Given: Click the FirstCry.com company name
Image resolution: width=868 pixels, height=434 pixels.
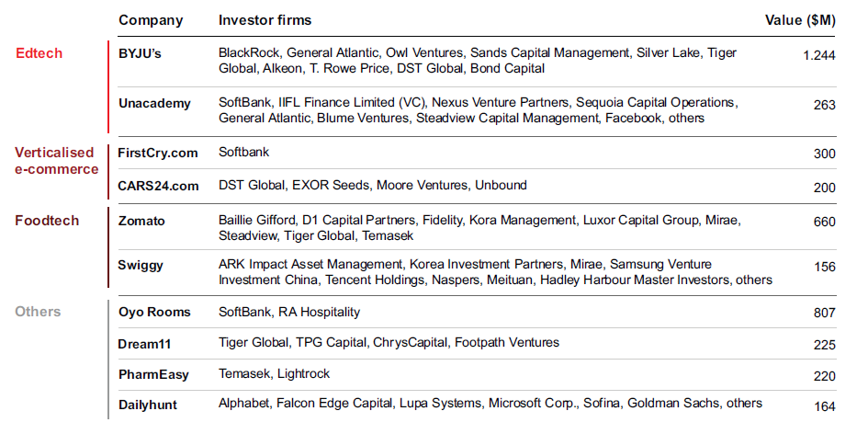Looking at the screenshot, I should coord(158,154).
